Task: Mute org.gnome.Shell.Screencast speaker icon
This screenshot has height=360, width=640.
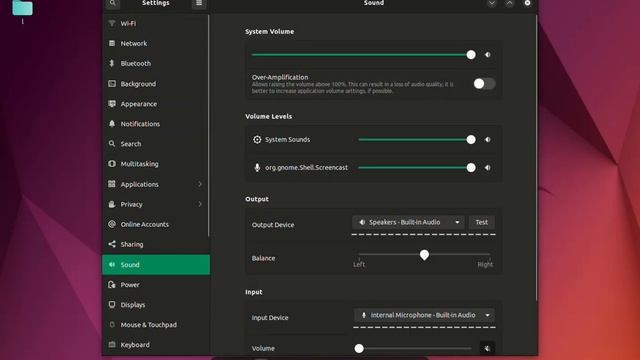Action: (487, 167)
